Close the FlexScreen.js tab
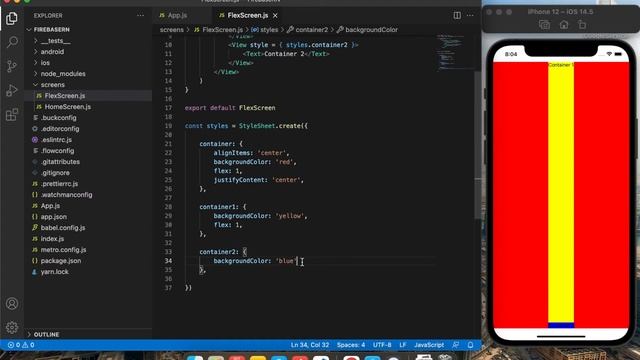 [x=275, y=16]
